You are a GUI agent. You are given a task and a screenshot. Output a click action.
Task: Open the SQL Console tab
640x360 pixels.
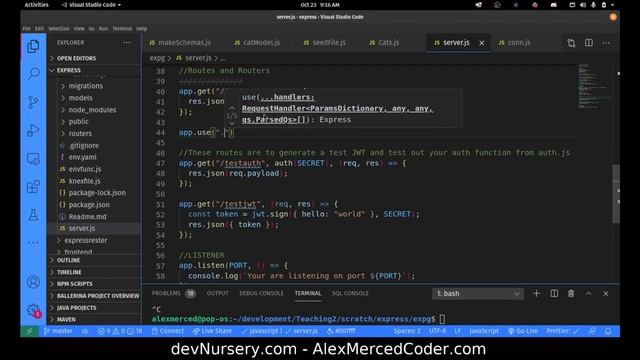coord(350,293)
